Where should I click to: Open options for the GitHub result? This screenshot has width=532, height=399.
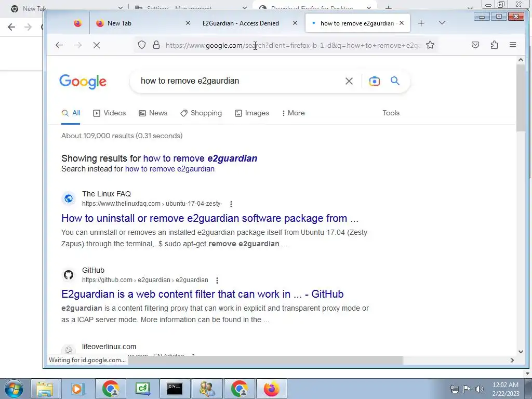[217, 280]
